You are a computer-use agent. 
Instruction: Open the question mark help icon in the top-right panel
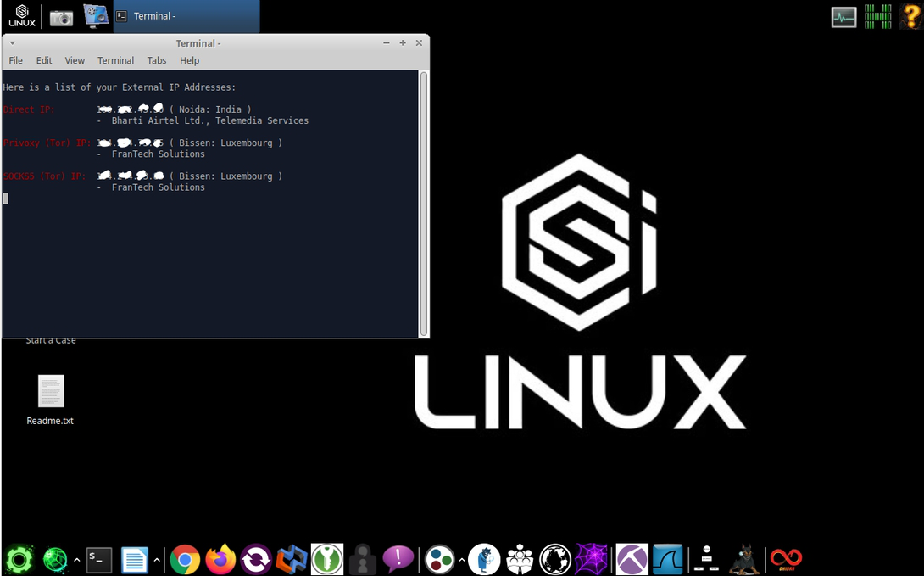click(910, 16)
